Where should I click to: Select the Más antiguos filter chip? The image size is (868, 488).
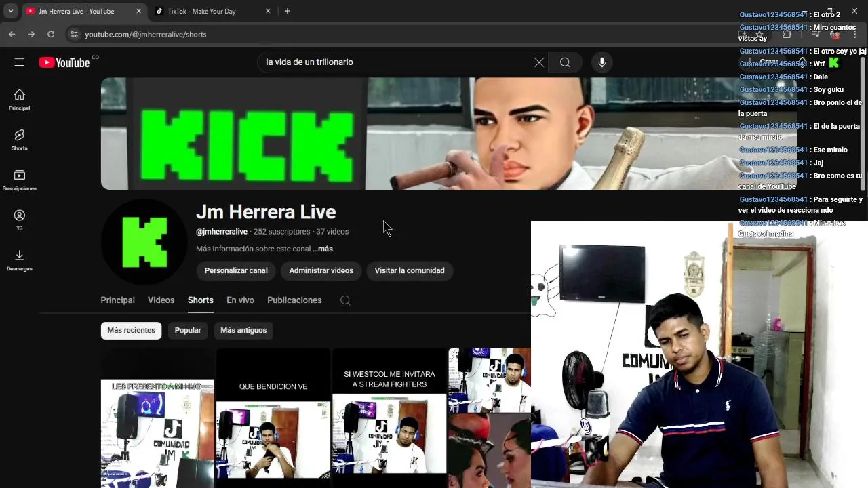coord(243,330)
